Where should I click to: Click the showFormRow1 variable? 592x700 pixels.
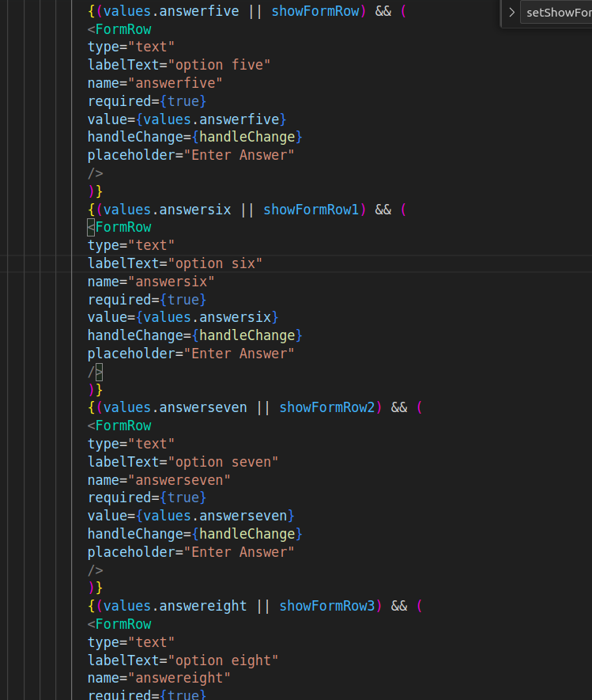(311, 210)
